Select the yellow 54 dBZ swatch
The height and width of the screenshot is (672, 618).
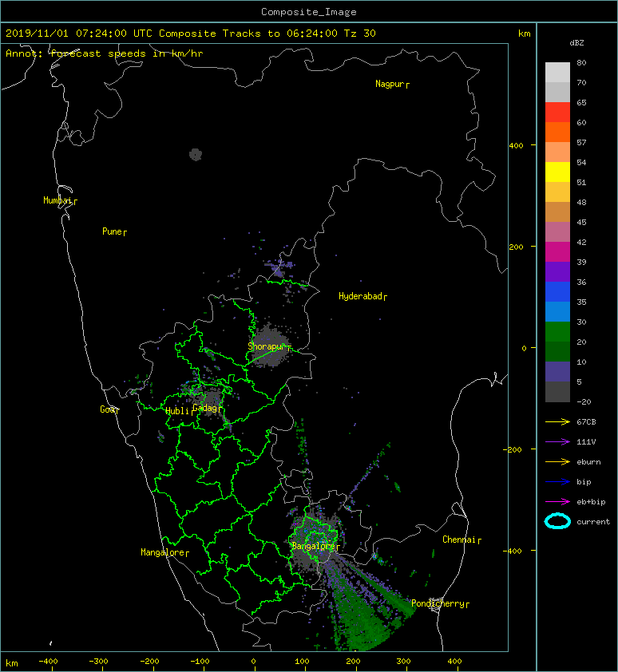(557, 172)
